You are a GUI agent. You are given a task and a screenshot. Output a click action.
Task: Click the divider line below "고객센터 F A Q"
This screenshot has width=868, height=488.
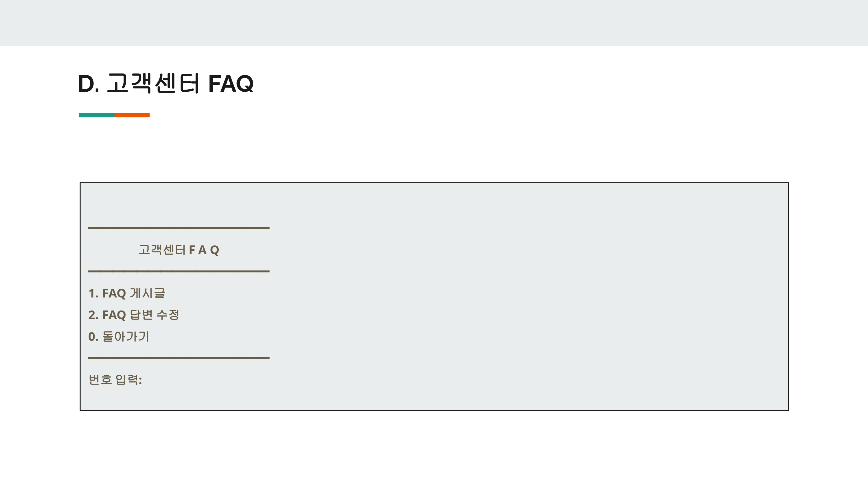[179, 271]
